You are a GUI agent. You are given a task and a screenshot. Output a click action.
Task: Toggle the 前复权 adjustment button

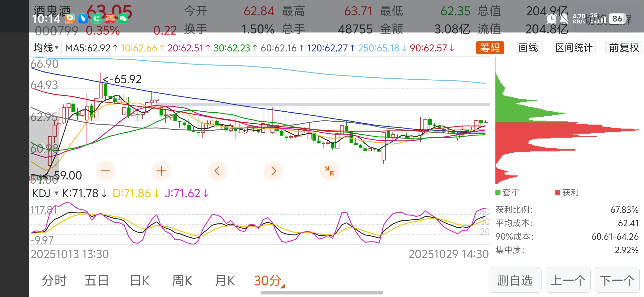(624, 48)
